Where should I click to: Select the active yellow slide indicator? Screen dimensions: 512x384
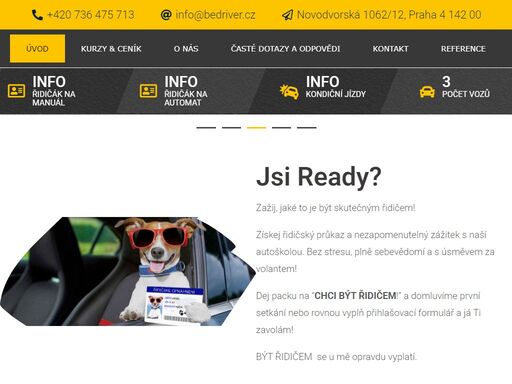[x=256, y=127]
